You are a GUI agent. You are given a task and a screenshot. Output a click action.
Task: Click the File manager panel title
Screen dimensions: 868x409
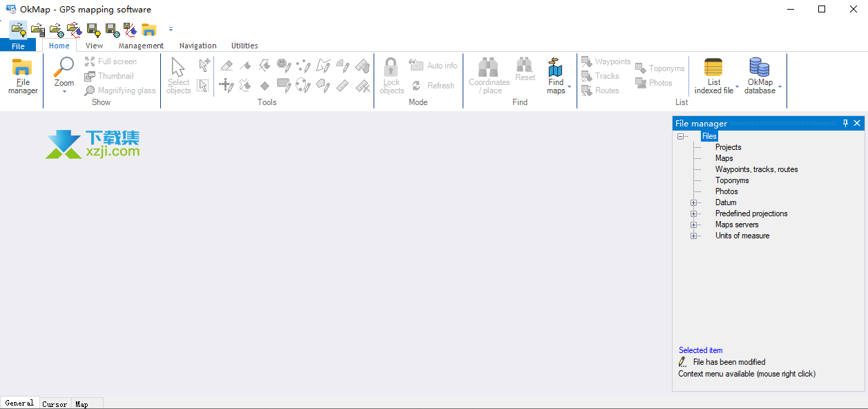[x=701, y=124]
